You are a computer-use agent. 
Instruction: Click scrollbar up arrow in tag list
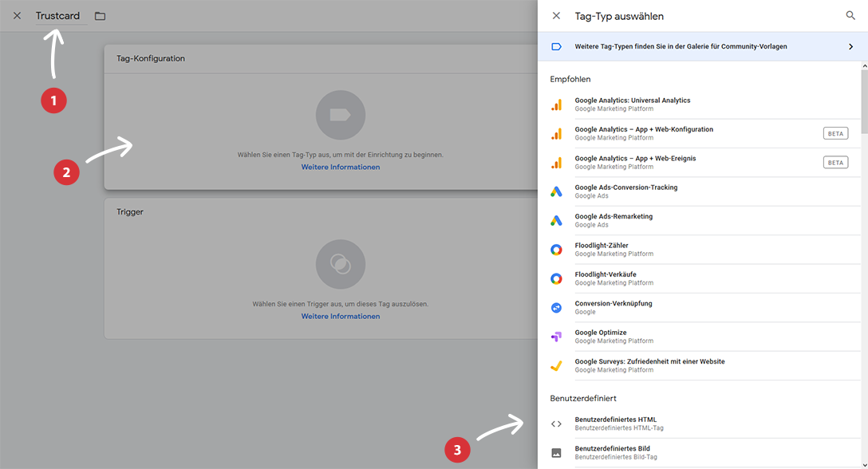(864, 65)
